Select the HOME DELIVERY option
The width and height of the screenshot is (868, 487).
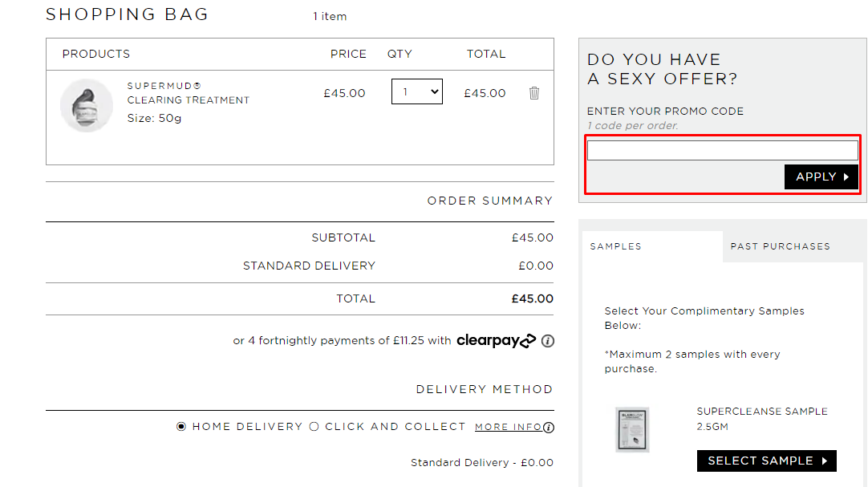coord(181,427)
